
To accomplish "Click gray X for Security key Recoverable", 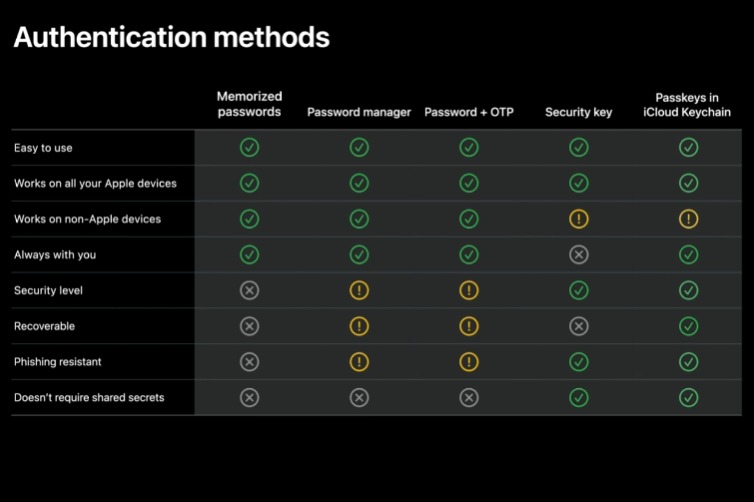I will [578, 326].
